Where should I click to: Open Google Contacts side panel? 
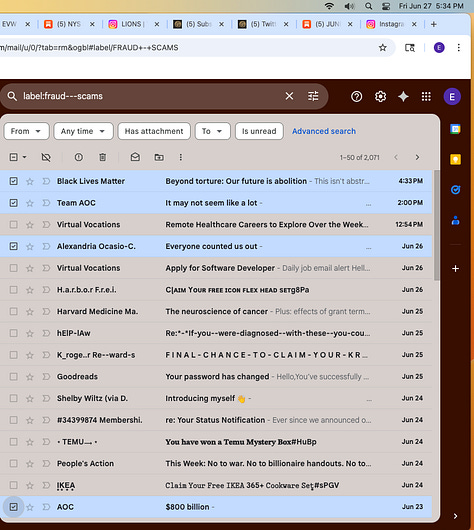(x=455, y=220)
